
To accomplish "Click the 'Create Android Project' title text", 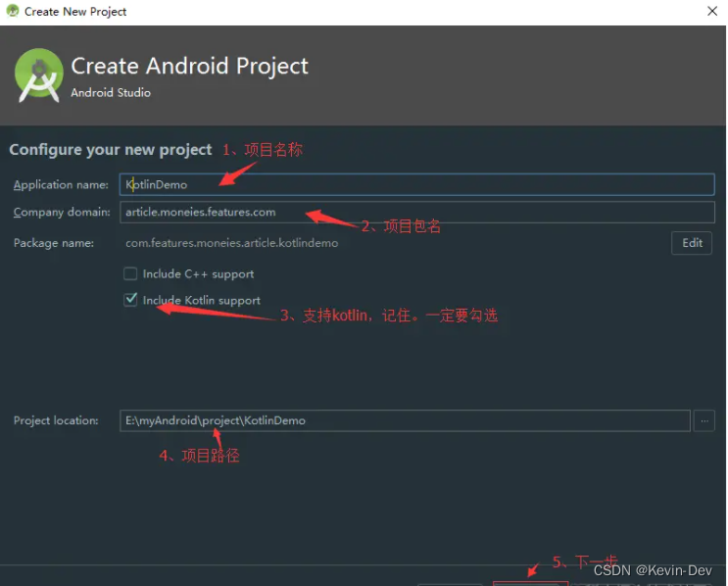I will pos(189,66).
